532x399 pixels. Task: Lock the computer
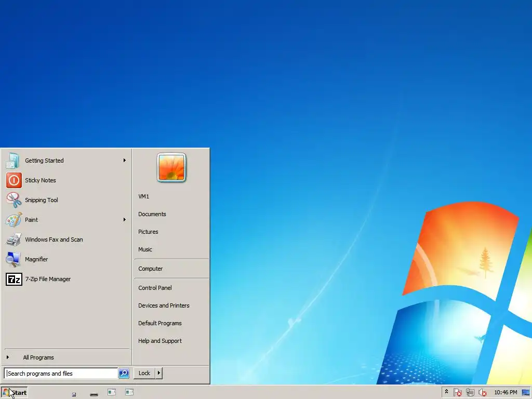(x=144, y=373)
